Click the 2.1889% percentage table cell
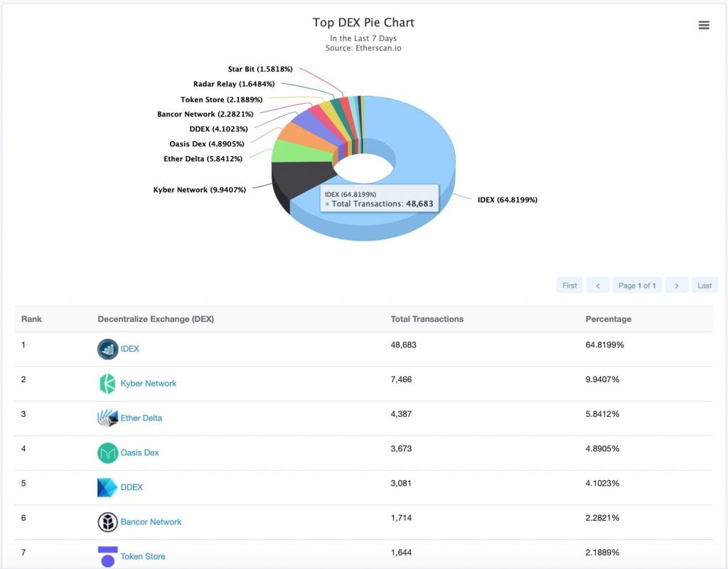Image resolution: width=728 pixels, height=569 pixels. tap(602, 552)
